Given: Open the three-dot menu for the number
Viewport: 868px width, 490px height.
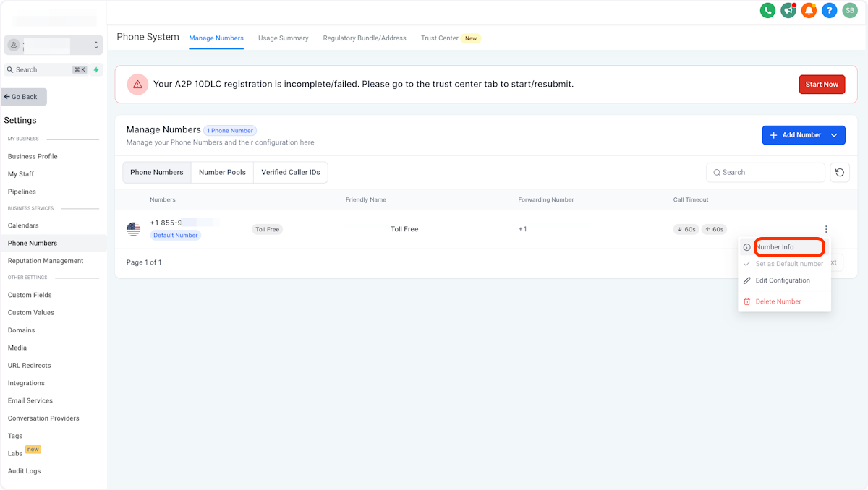Looking at the screenshot, I should (826, 229).
